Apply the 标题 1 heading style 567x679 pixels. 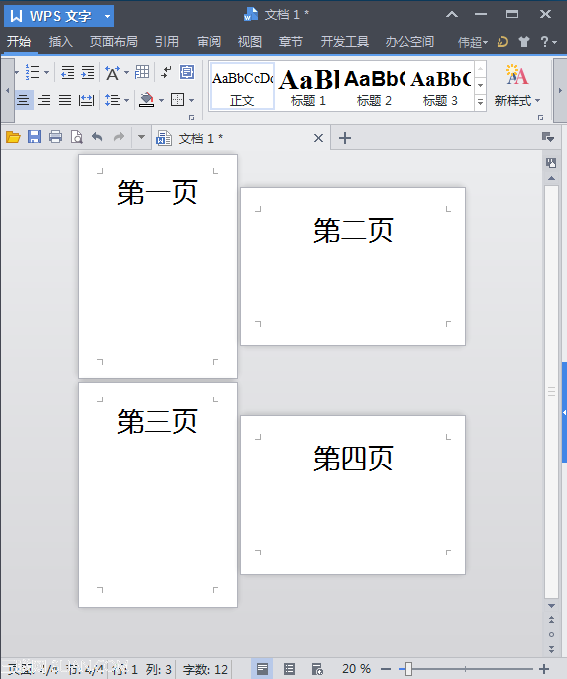(308, 86)
